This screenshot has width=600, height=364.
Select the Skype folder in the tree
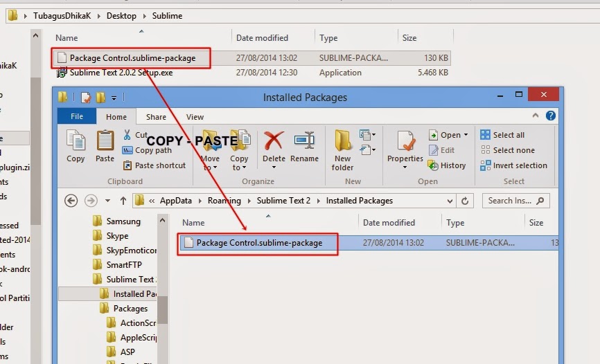click(x=111, y=236)
